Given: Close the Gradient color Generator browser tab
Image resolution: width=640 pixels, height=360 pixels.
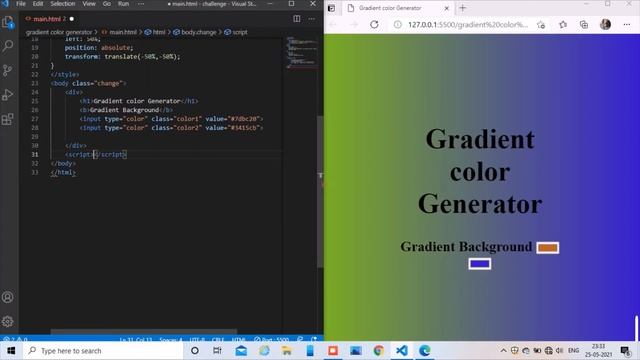Looking at the screenshot, I should [x=447, y=8].
